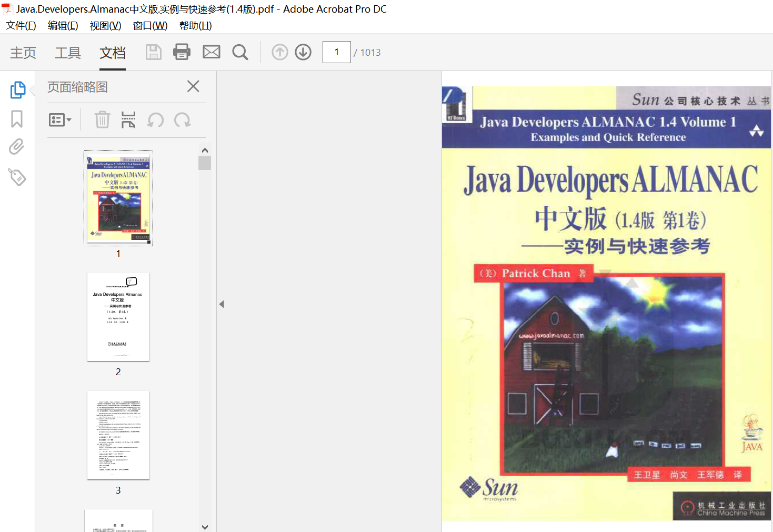The height and width of the screenshot is (532, 773).
Task: Click thumbnail scrollbar up arrow
Action: pyautogui.click(x=205, y=150)
